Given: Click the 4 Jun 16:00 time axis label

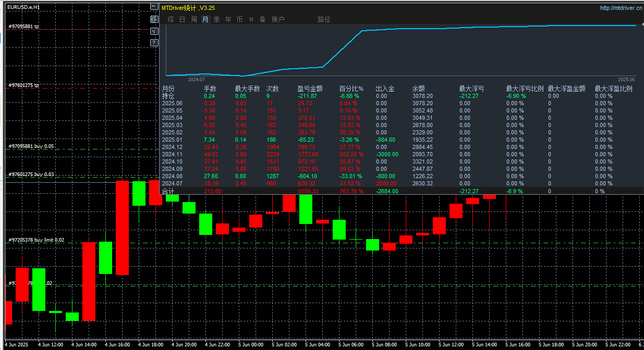Looking at the screenshot, I should [x=117, y=345].
